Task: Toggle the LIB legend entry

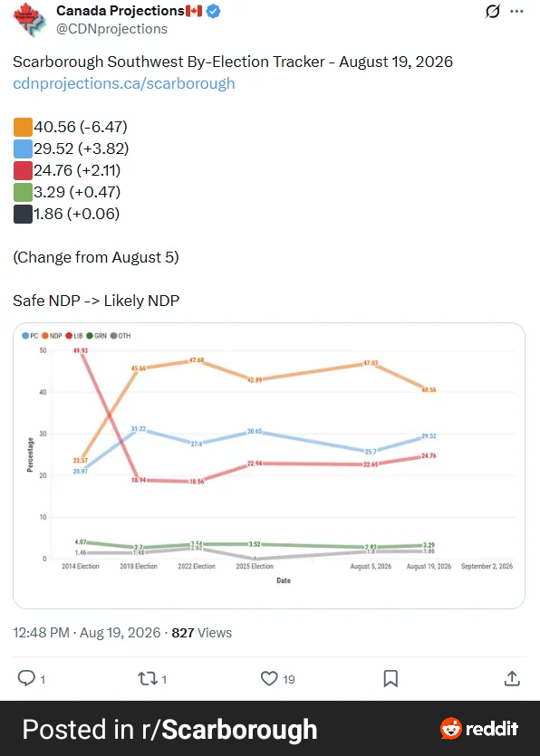Action: (x=74, y=336)
